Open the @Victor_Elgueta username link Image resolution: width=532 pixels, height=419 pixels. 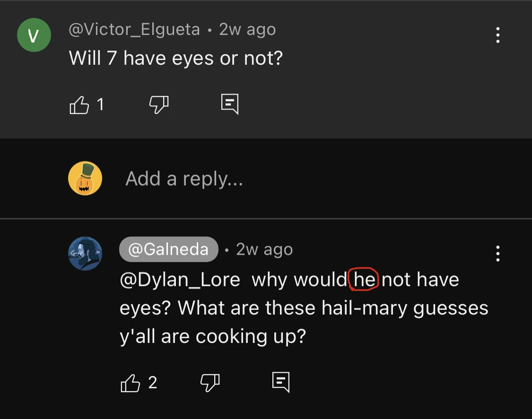coord(134,30)
